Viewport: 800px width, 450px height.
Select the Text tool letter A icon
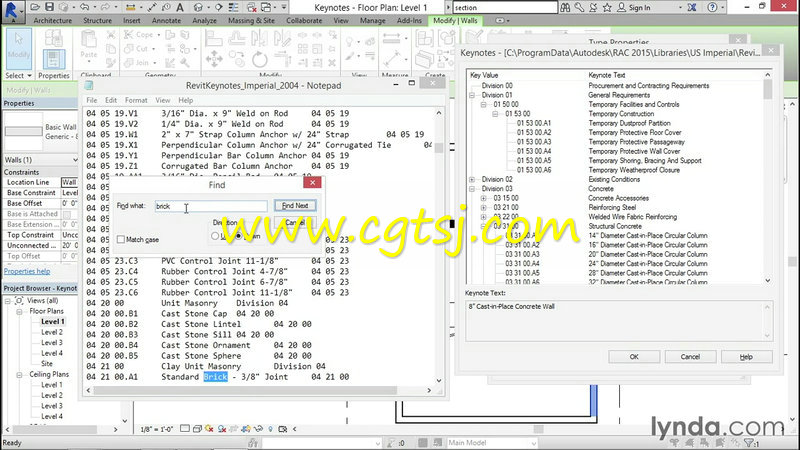(x=180, y=7)
